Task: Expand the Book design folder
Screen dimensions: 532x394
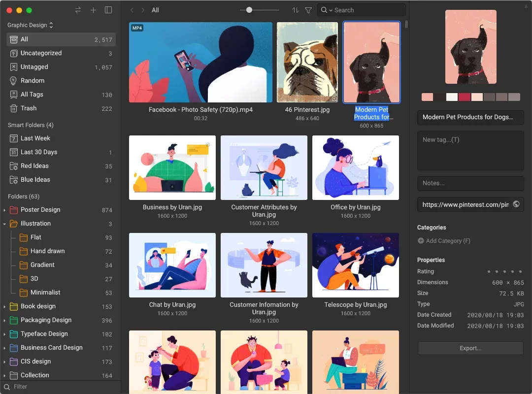Action: [4, 306]
